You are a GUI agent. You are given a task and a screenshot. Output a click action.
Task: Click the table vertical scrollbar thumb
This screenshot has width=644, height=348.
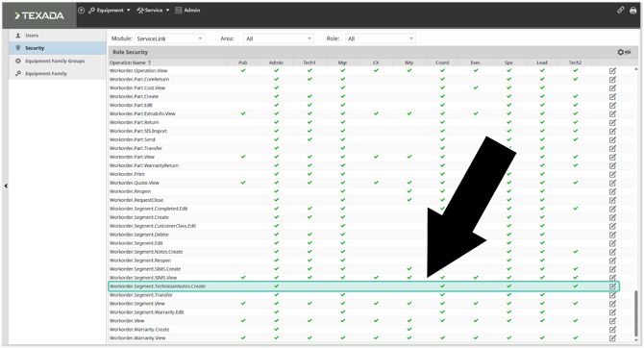tap(636, 313)
